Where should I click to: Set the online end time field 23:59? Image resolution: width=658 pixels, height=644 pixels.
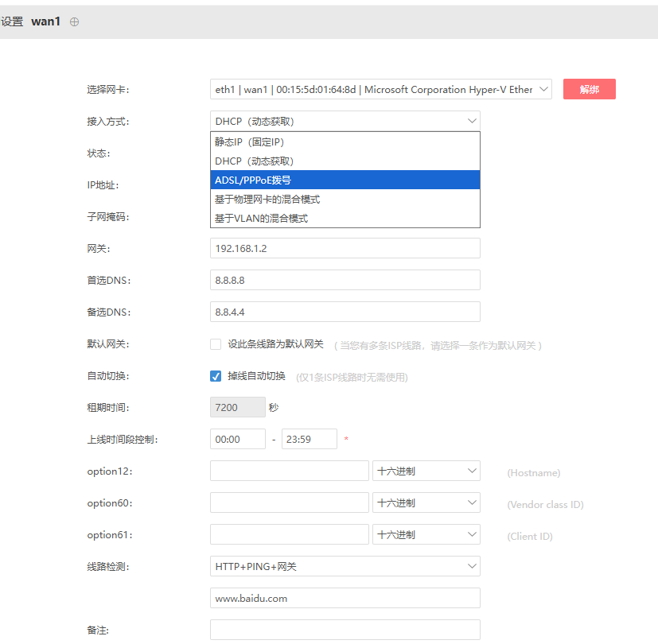(310, 439)
